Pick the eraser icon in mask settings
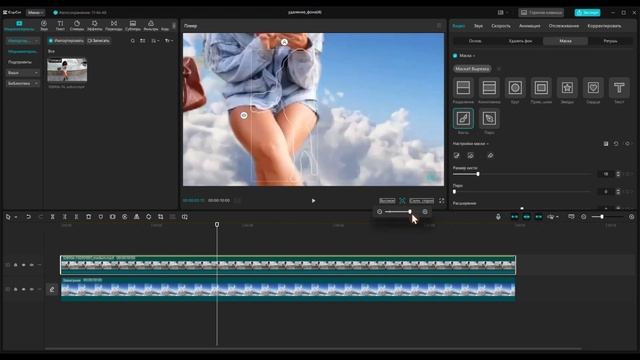This screenshot has width=640, height=360. tap(491, 156)
